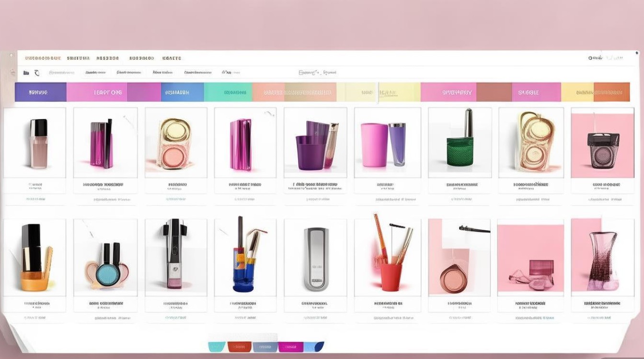644x359 pixels.
Task: Open the green perfume bottle product
Action: [x=460, y=142]
